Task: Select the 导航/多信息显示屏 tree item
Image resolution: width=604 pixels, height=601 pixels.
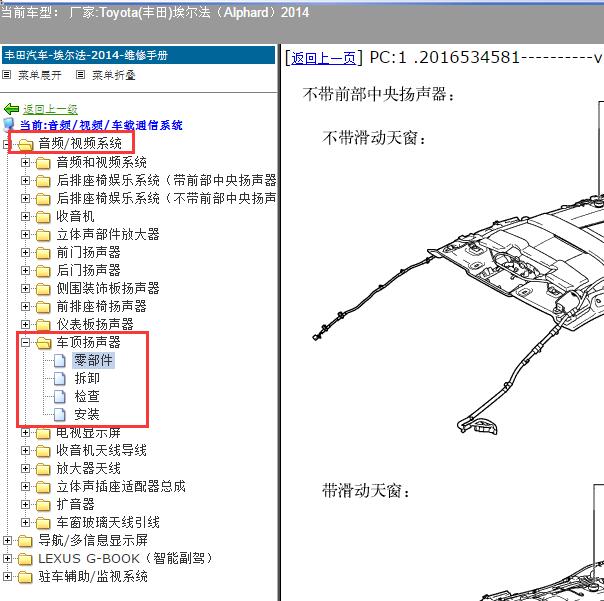Action: point(93,541)
